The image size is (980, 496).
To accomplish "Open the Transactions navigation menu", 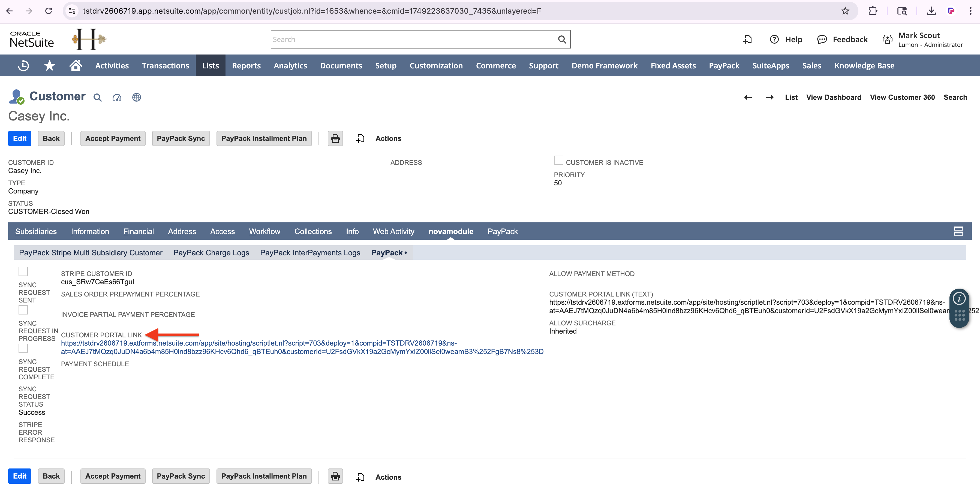I will tap(166, 65).
